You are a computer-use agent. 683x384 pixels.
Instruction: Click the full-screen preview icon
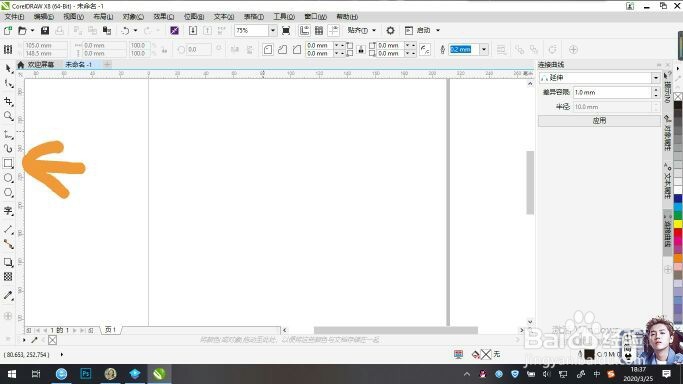pyautogui.click(x=286, y=30)
